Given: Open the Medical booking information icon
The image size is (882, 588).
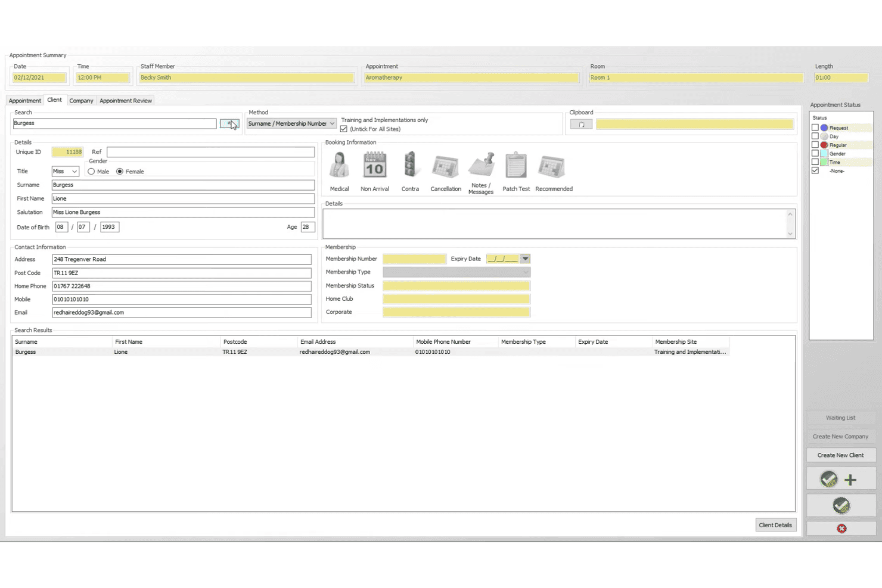Looking at the screenshot, I should coord(339,165).
